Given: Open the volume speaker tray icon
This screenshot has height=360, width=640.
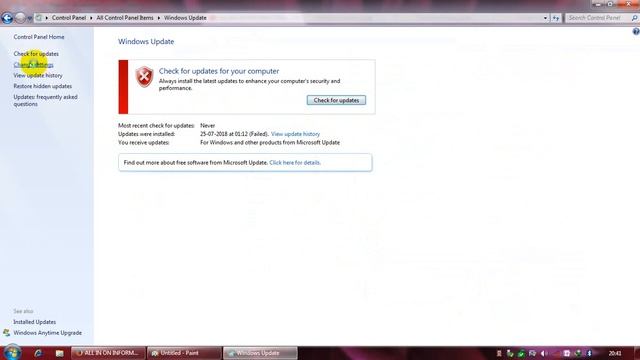Looking at the screenshot, I should [544, 353].
